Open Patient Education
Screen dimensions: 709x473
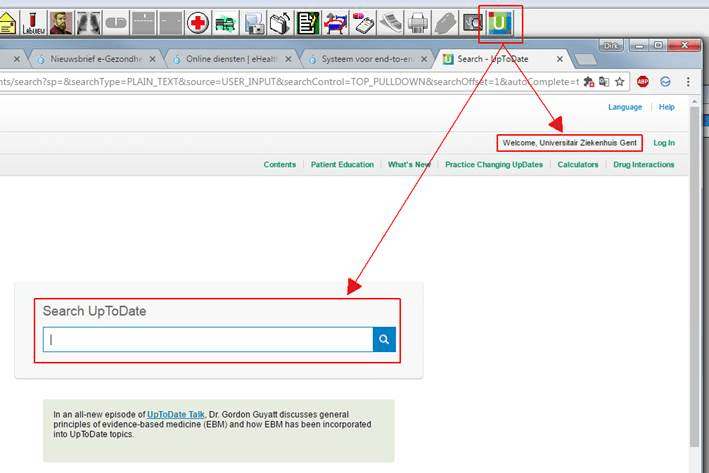pos(342,165)
